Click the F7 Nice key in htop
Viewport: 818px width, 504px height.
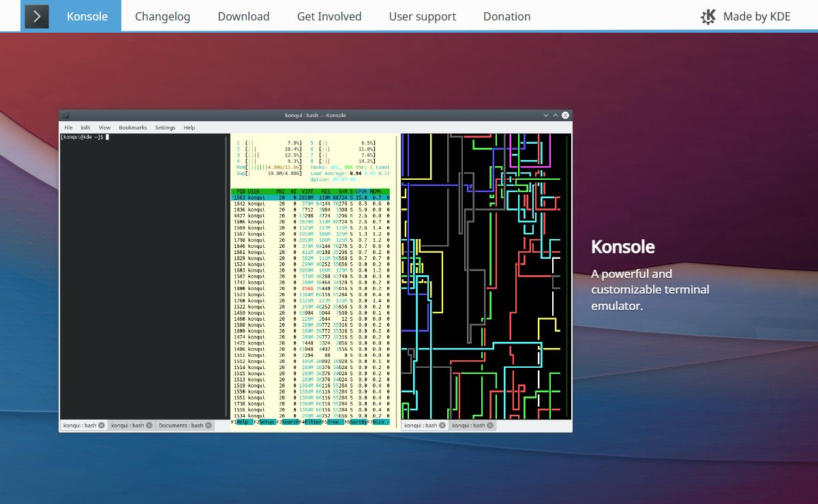coord(379,423)
